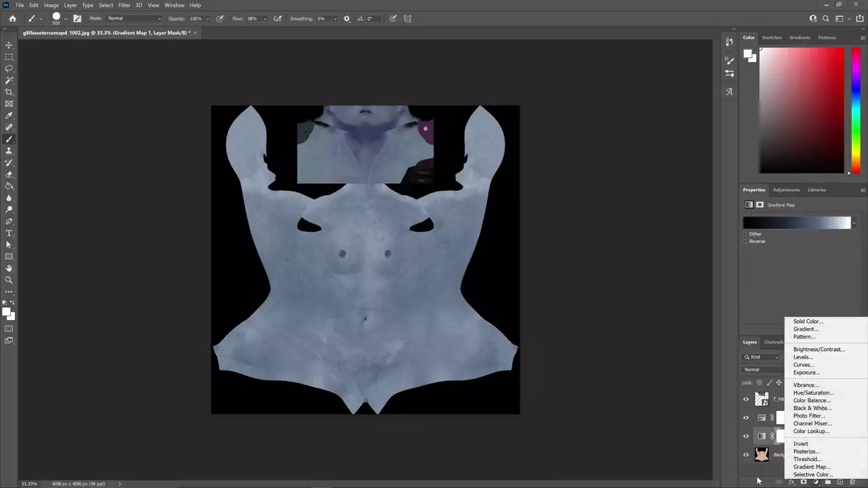The image size is (868, 488).
Task: Choose Hue/Saturation from adjustment menu
Action: (813, 392)
